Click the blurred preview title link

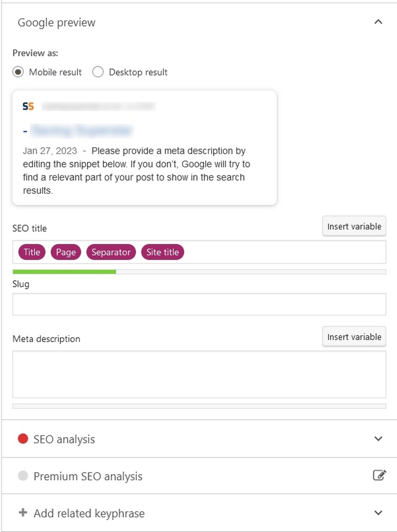coord(81,130)
